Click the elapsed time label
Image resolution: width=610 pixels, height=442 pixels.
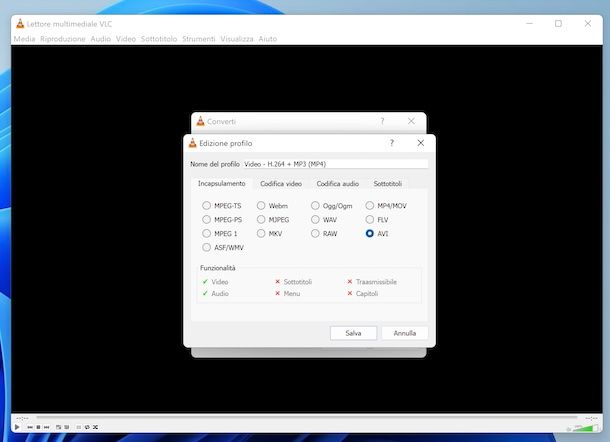pos(22,418)
